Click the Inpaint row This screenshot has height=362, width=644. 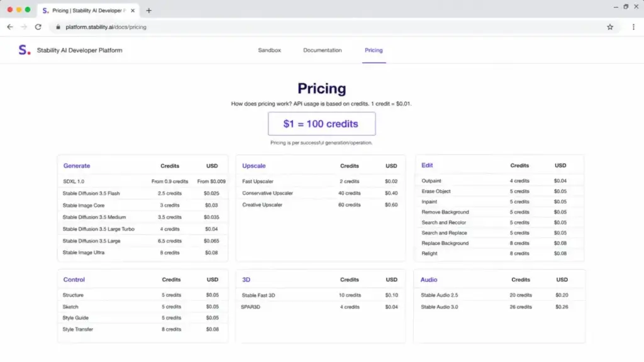click(499, 202)
